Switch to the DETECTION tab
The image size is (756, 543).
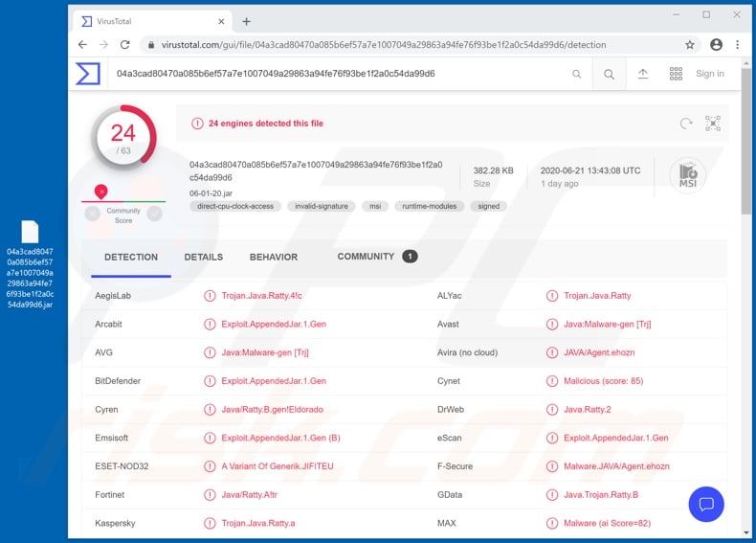(131, 258)
